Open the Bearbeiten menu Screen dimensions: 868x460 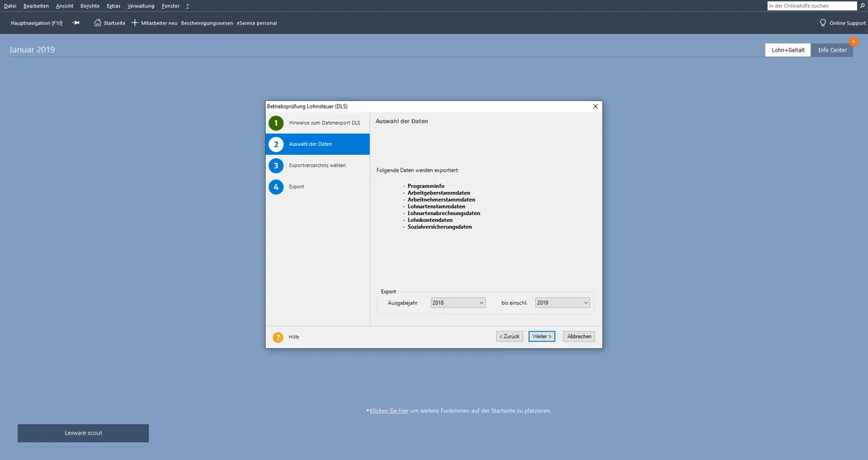(36, 5)
